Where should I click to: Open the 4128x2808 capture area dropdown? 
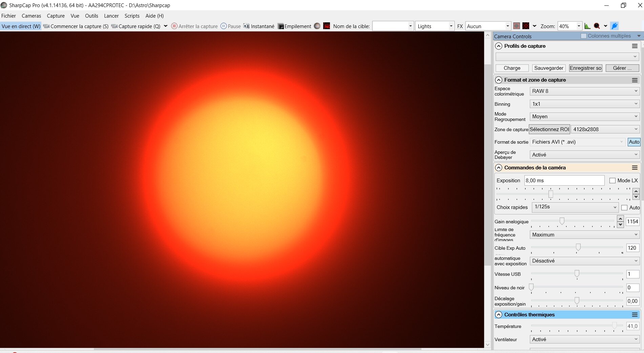tap(605, 129)
